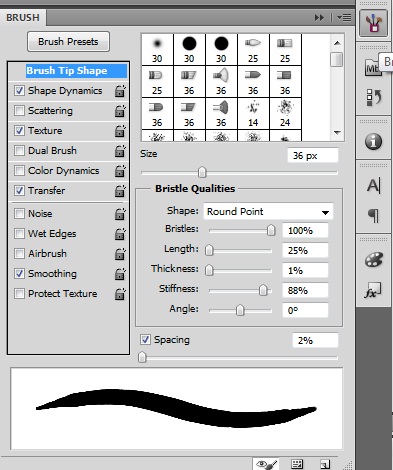Click the Length field showing 25%
The height and width of the screenshot is (470, 393).
(305, 251)
